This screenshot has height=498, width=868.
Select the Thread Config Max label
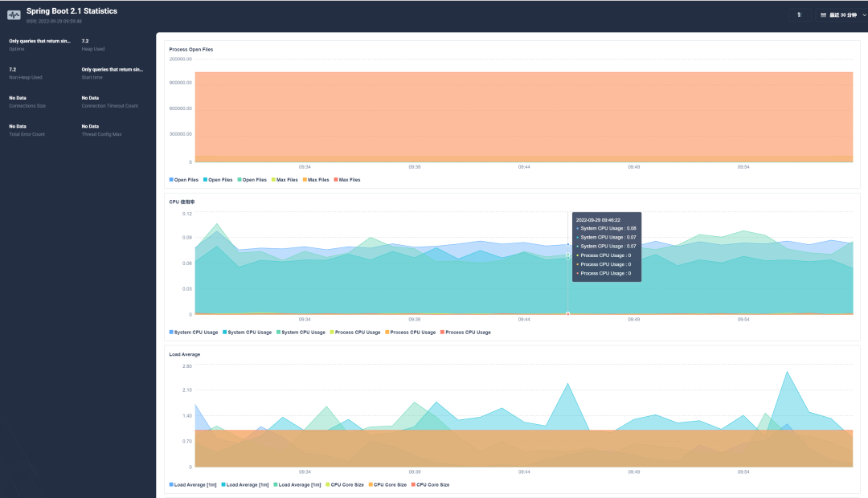point(102,134)
